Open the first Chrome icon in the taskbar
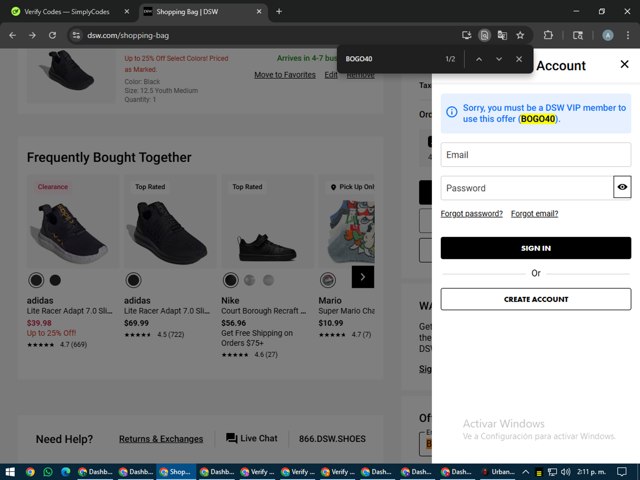This screenshot has height=480, width=640. tap(30, 472)
